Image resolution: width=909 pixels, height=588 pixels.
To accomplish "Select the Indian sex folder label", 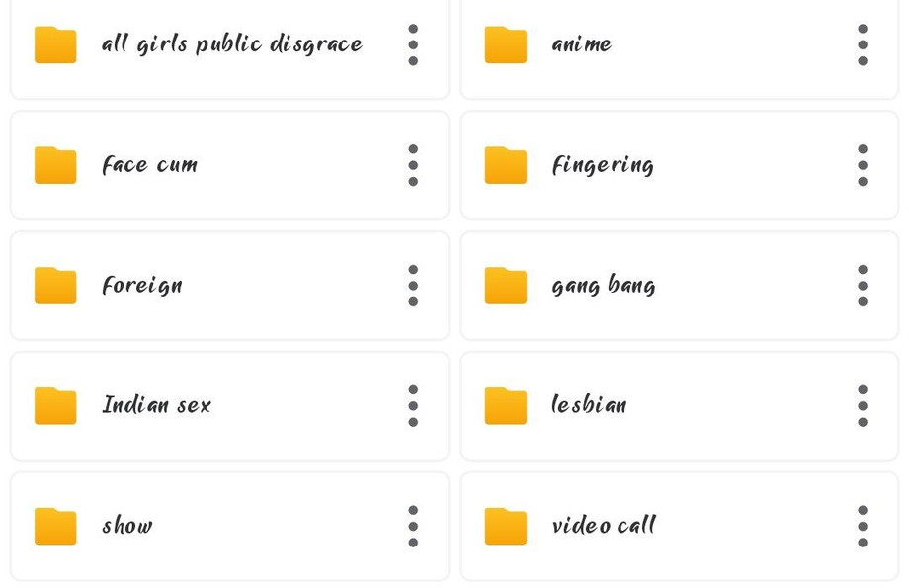I will point(156,406).
